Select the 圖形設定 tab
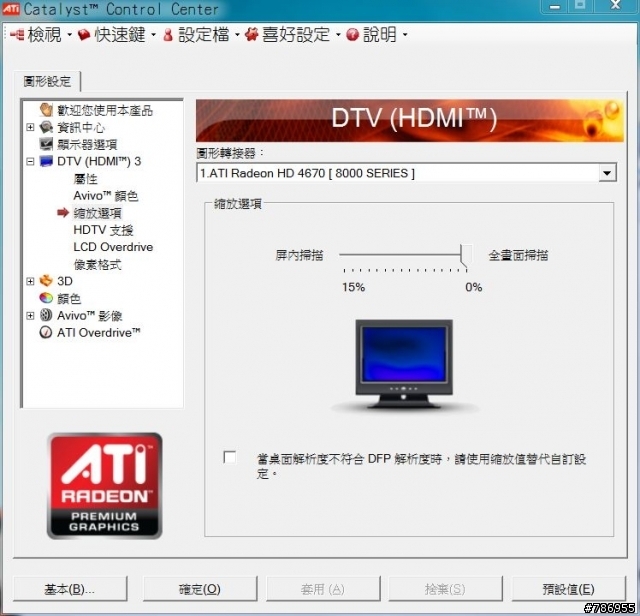 (47, 81)
